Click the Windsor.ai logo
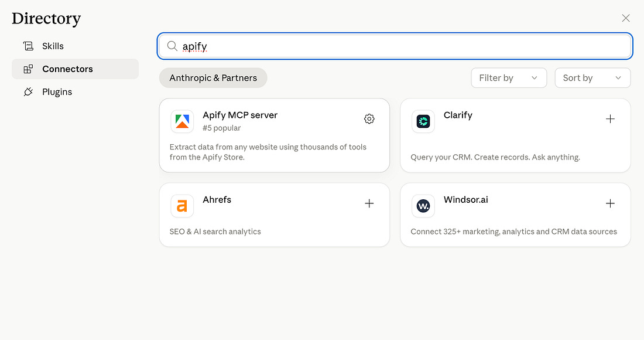Image resolution: width=644 pixels, height=340 pixels. [x=423, y=206]
